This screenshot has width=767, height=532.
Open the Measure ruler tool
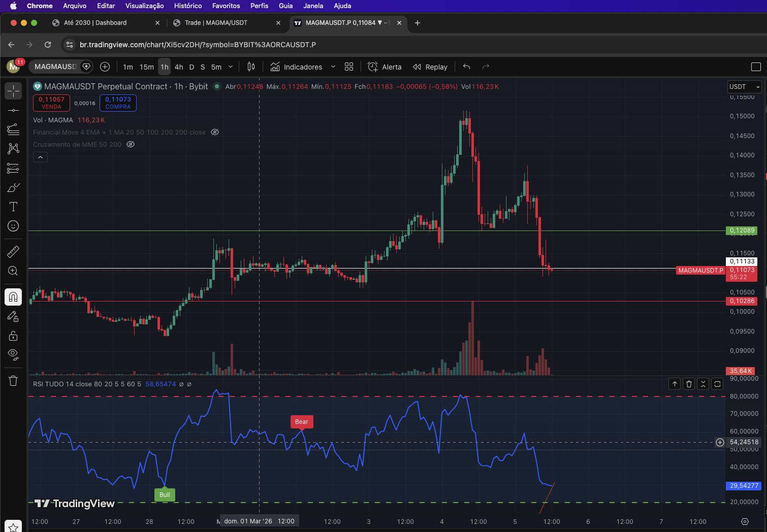(13, 251)
